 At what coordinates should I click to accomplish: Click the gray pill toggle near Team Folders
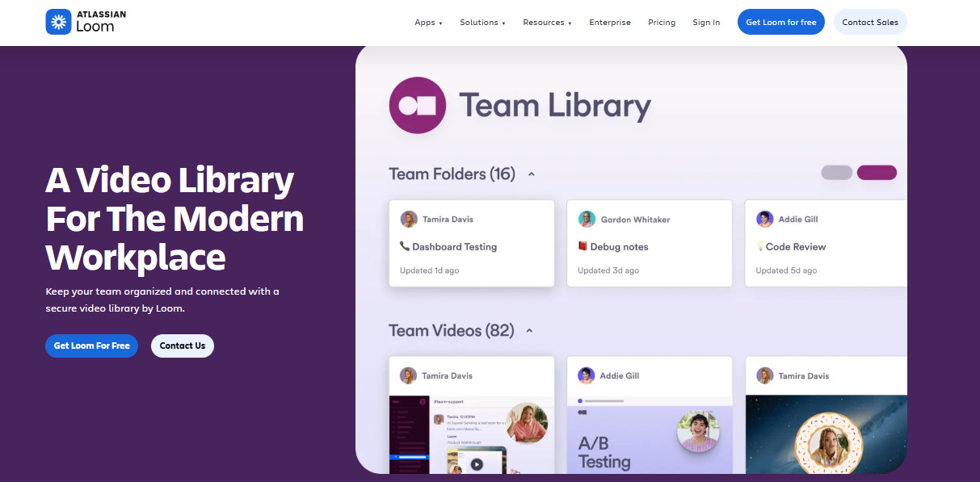[x=837, y=172]
